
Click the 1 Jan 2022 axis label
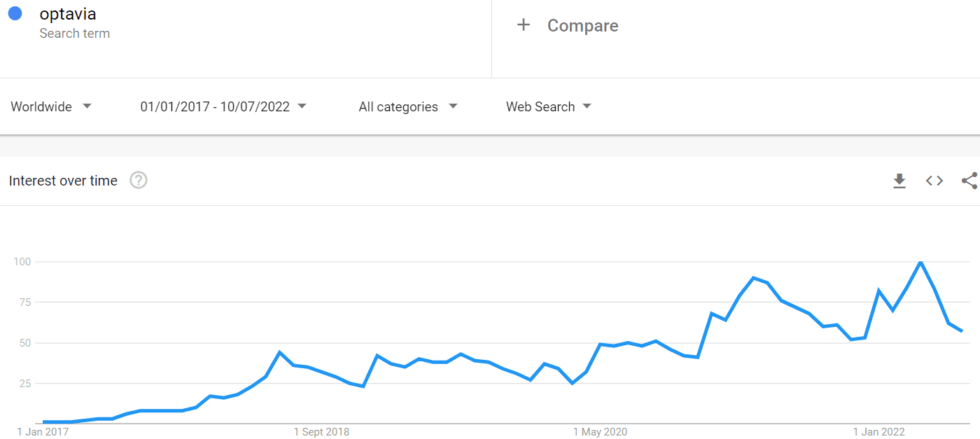tap(879, 432)
